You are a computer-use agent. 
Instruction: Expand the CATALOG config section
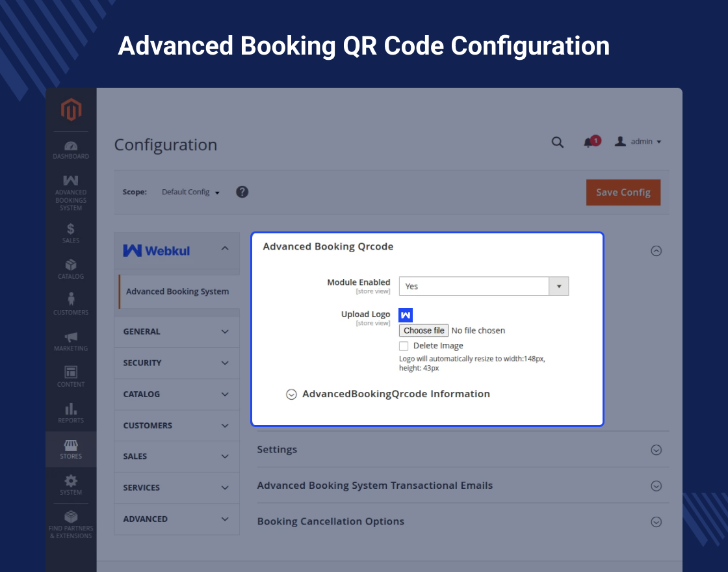pyautogui.click(x=177, y=394)
